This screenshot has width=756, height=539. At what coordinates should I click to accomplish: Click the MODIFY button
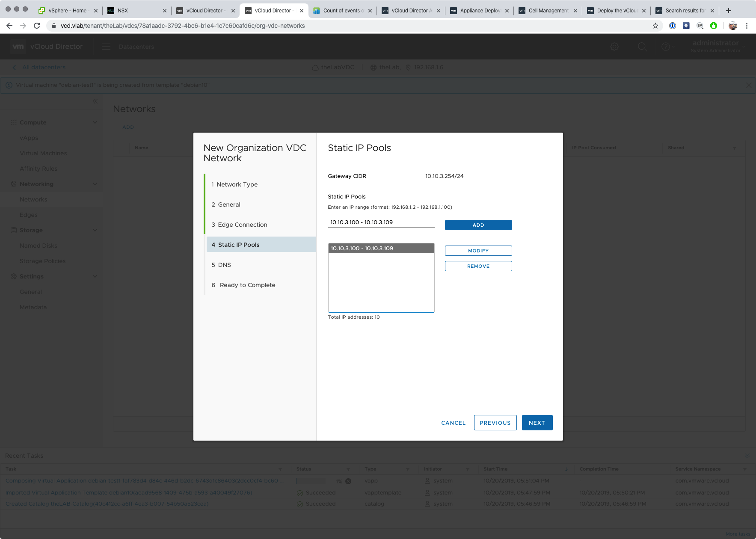[x=478, y=251]
